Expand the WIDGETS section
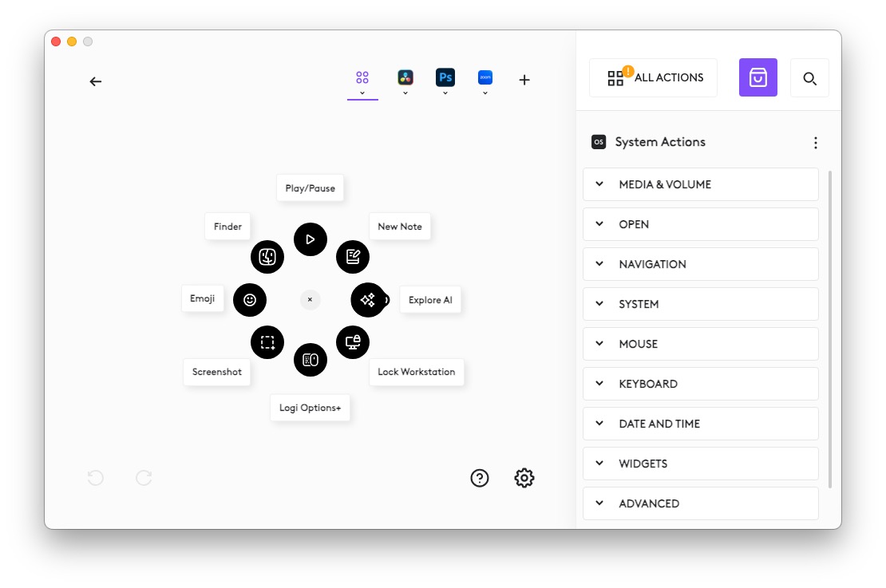886x588 pixels. pos(700,464)
